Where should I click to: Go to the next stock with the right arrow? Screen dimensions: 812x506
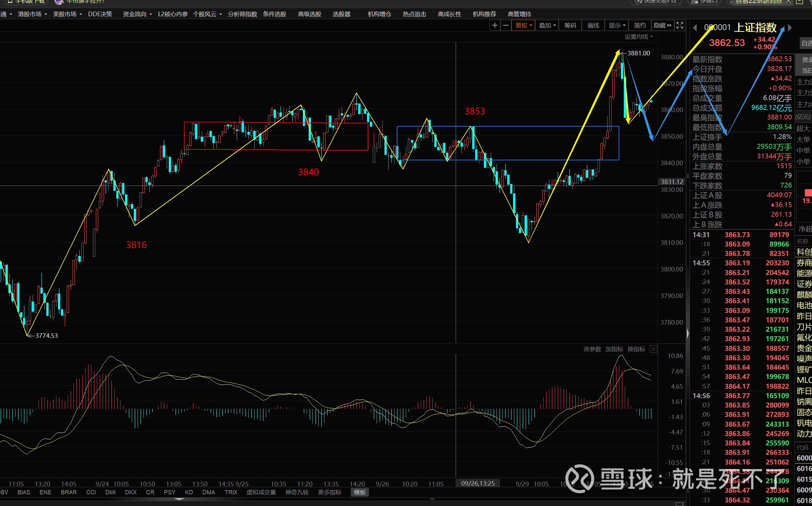coord(790,28)
